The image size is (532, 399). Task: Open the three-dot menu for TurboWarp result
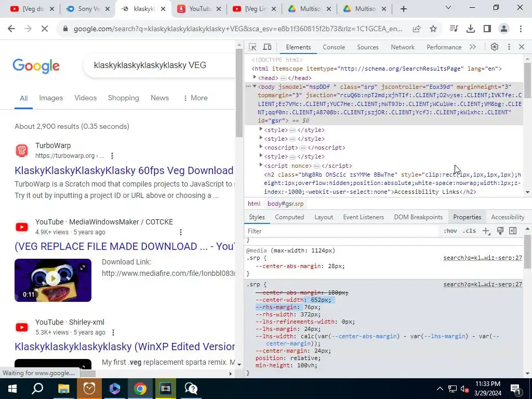click(x=112, y=156)
